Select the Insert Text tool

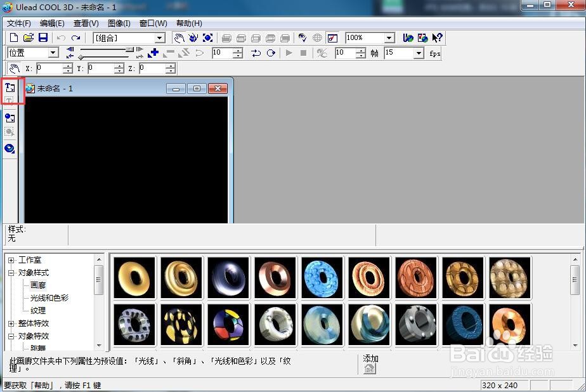[10, 88]
